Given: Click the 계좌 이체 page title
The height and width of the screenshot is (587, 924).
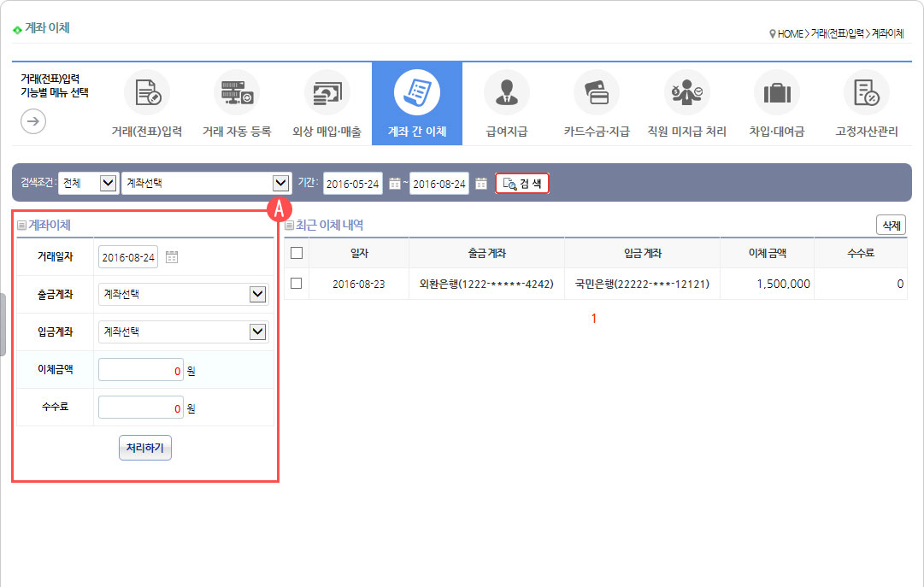Looking at the screenshot, I should [47, 27].
